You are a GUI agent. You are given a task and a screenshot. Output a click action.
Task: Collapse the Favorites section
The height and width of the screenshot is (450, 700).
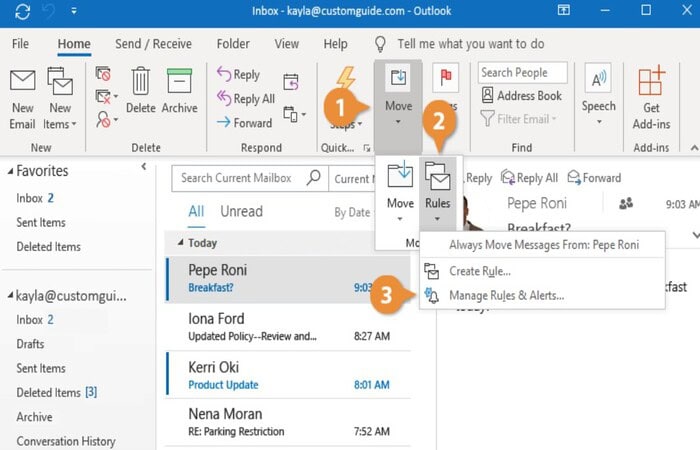point(10,171)
